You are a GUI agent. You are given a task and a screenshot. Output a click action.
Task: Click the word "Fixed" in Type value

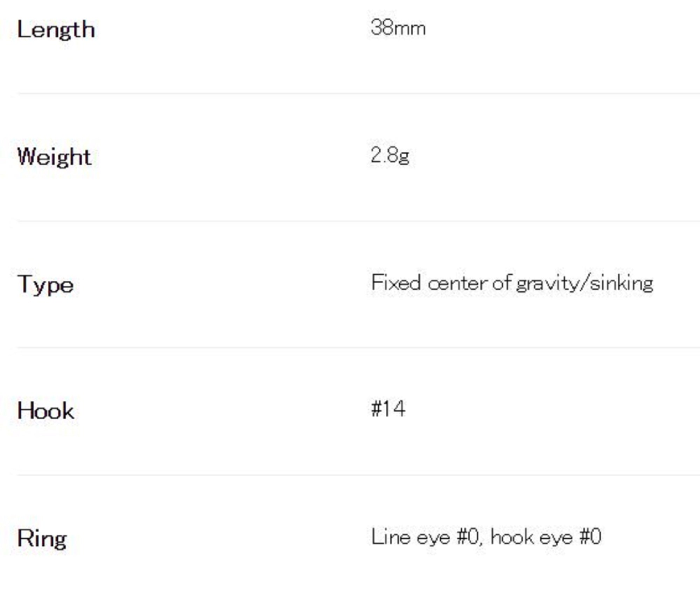tap(396, 283)
